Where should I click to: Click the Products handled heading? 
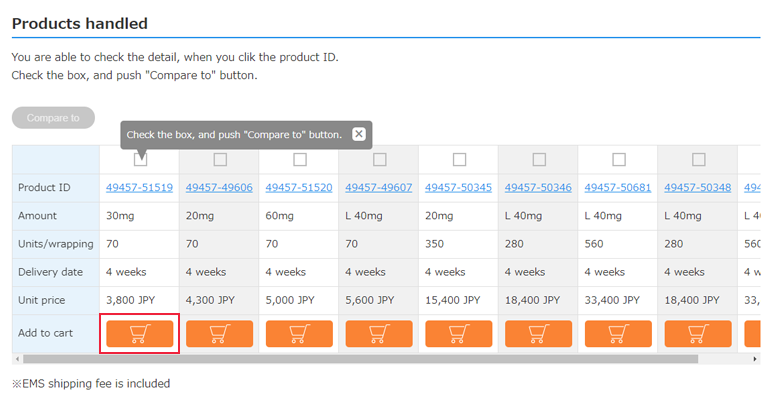coord(80,23)
